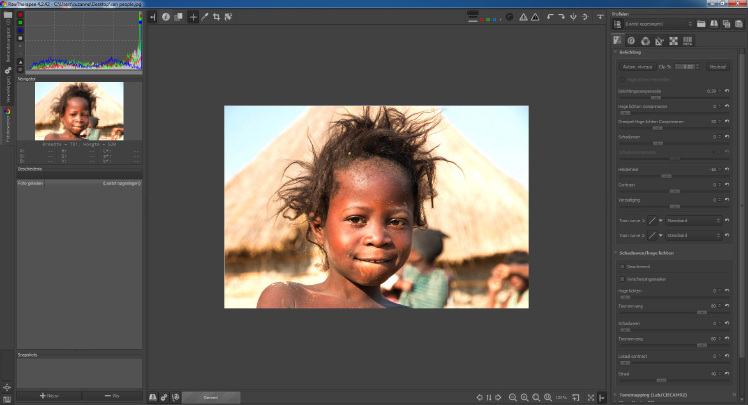The height and width of the screenshot is (405, 748).
Task: Click the Straal slider
Action: coord(673,380)
